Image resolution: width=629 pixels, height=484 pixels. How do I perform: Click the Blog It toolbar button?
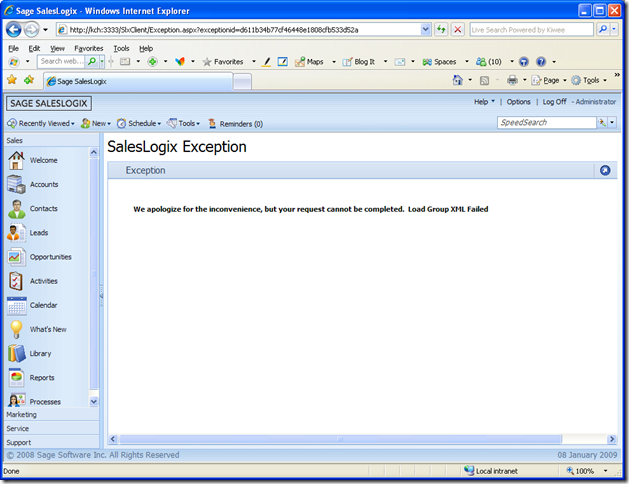[x=359, y=62]
